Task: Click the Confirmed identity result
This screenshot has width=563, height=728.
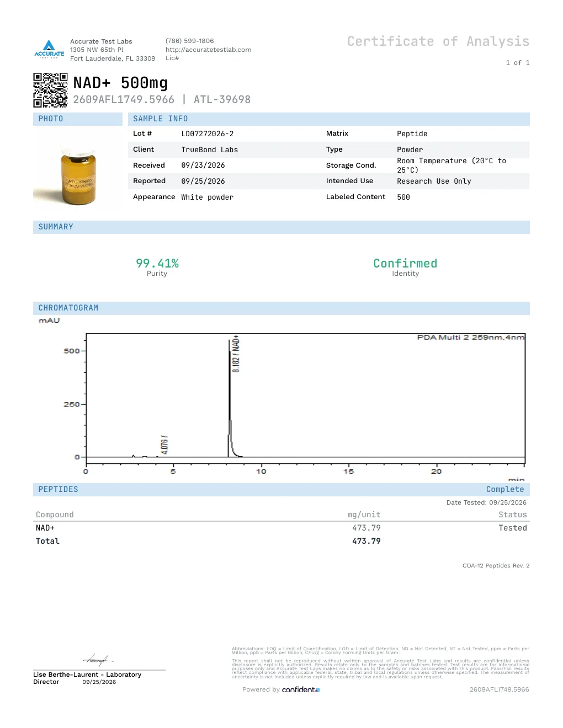Action: (x=405, y=264)
